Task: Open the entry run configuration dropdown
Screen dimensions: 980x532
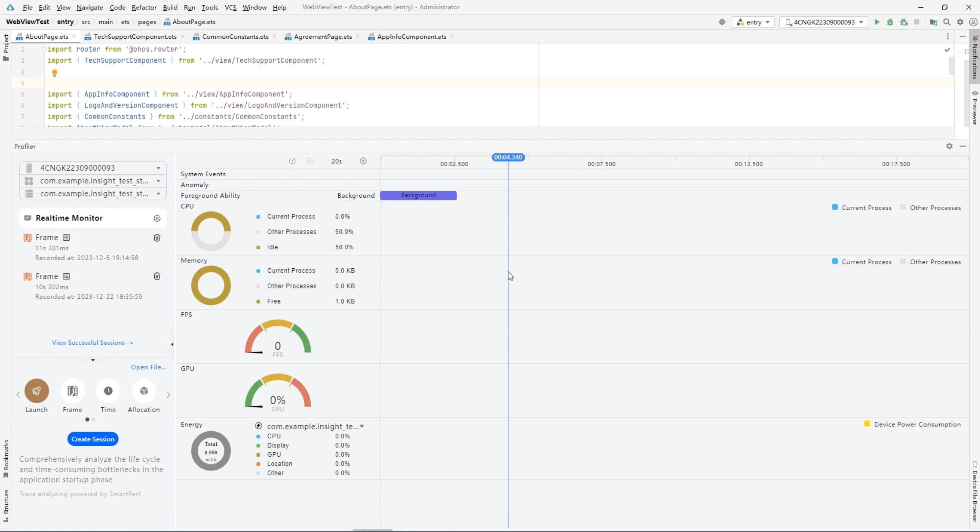Action: (x=753, y=22)
